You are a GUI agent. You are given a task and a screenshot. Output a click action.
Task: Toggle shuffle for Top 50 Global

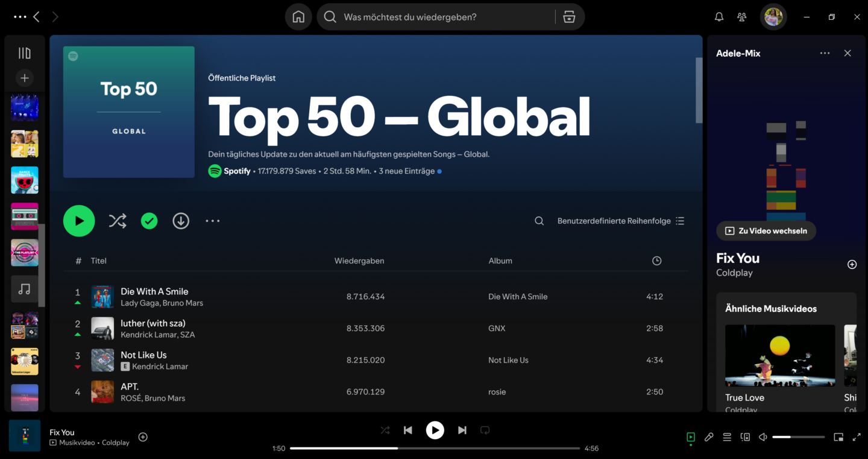click(x=118, y=221)
